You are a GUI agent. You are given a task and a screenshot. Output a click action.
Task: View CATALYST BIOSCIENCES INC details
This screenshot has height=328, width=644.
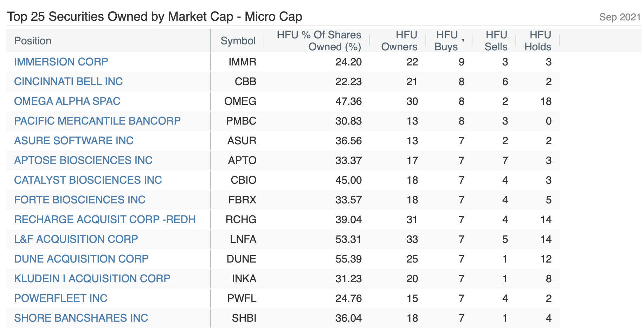click(88, 180)
